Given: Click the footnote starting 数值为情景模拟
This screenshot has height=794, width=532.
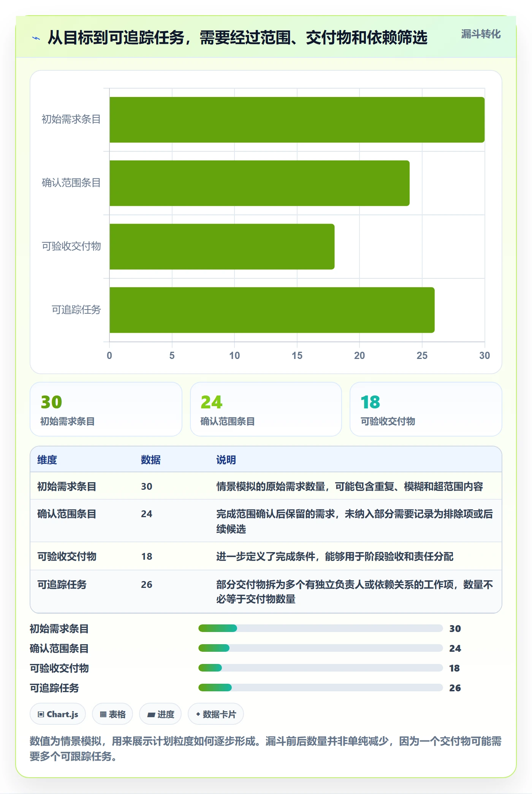Looking at the screenshot, I should click(266, 748).
